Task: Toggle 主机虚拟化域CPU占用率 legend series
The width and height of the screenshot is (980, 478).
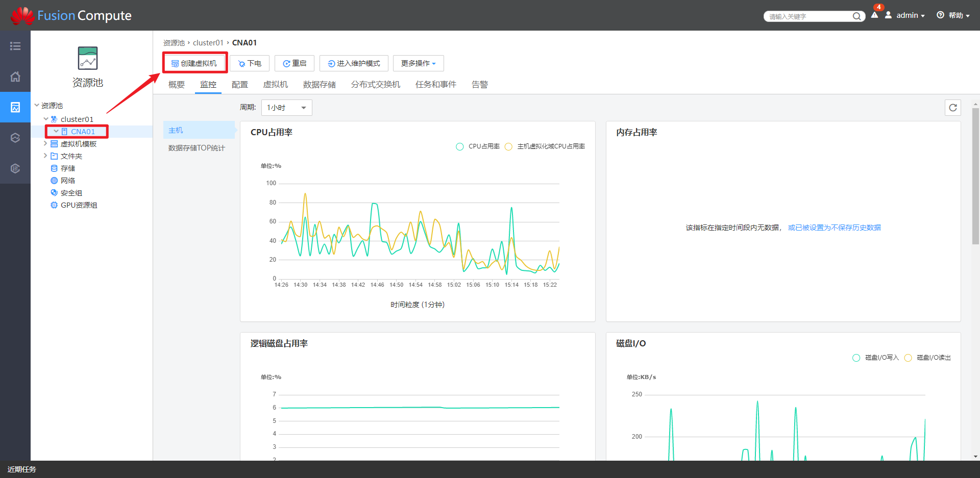Action: pos(545,146)
